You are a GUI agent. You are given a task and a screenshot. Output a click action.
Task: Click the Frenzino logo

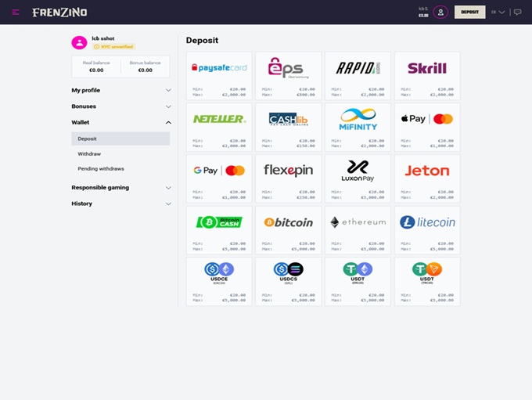(x=59, y=13)
